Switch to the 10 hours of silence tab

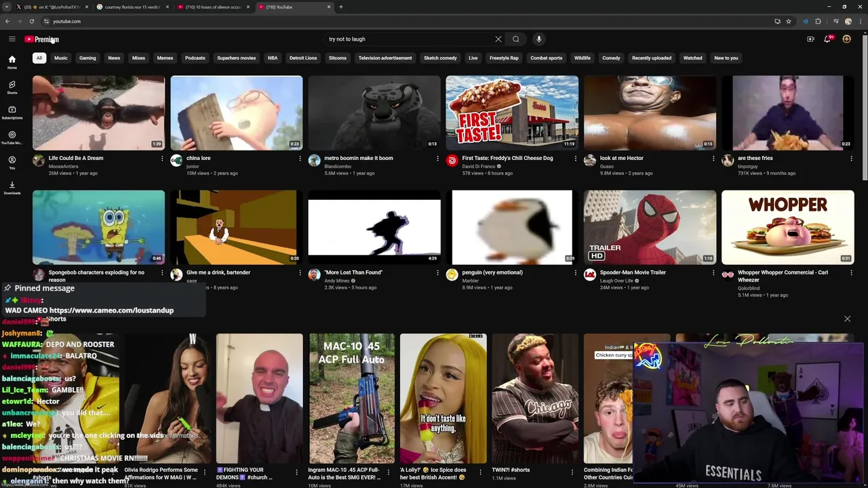click(x=212, y=7)
